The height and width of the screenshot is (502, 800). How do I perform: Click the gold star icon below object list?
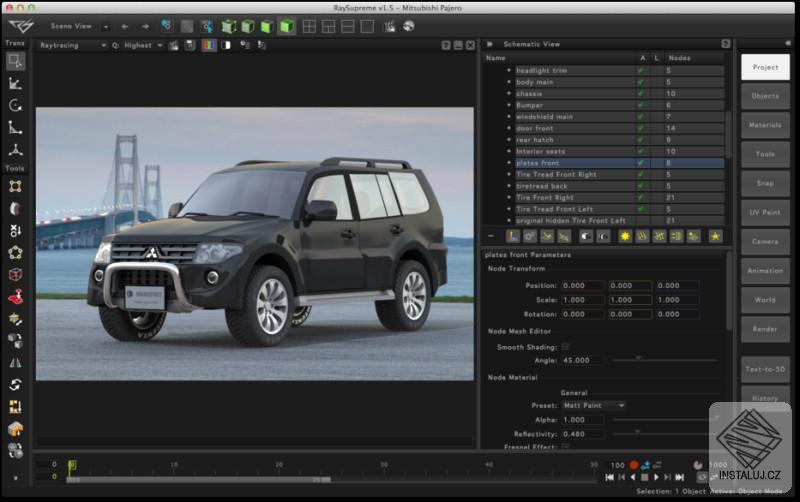pos(715,236)
